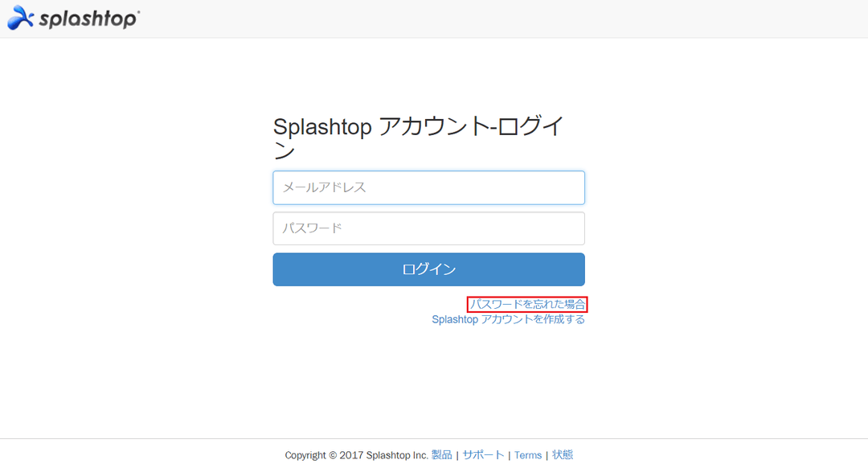This screenshot has width=868, height=464.
Task: Open the サポート support link in the footer
Action: 483,454
